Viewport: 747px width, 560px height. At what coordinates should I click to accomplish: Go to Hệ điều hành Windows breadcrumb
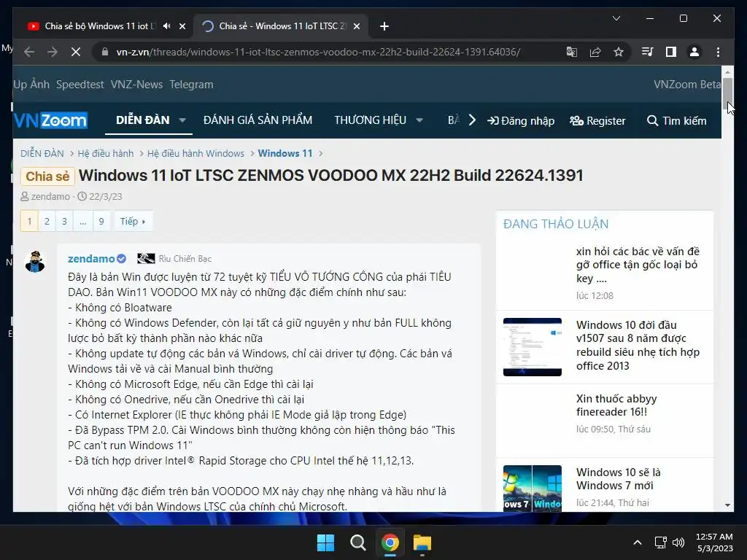tap(196, 153)
